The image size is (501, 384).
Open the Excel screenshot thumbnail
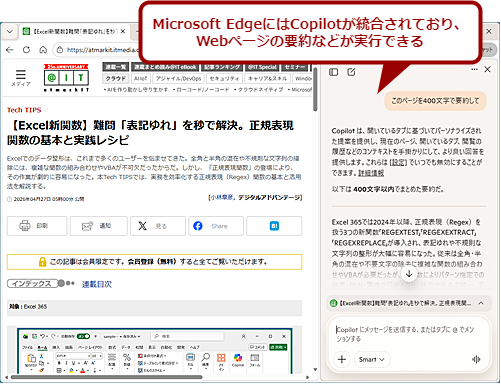(x=155, y=350)
